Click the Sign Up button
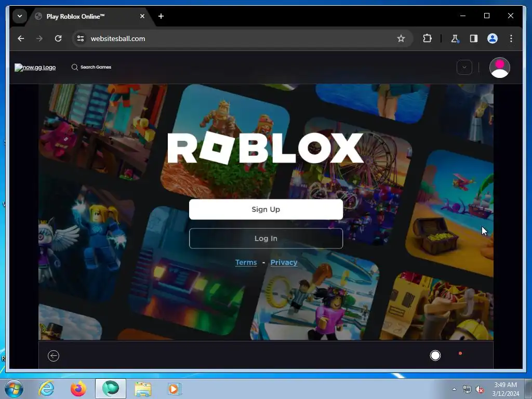 [265, 209]
